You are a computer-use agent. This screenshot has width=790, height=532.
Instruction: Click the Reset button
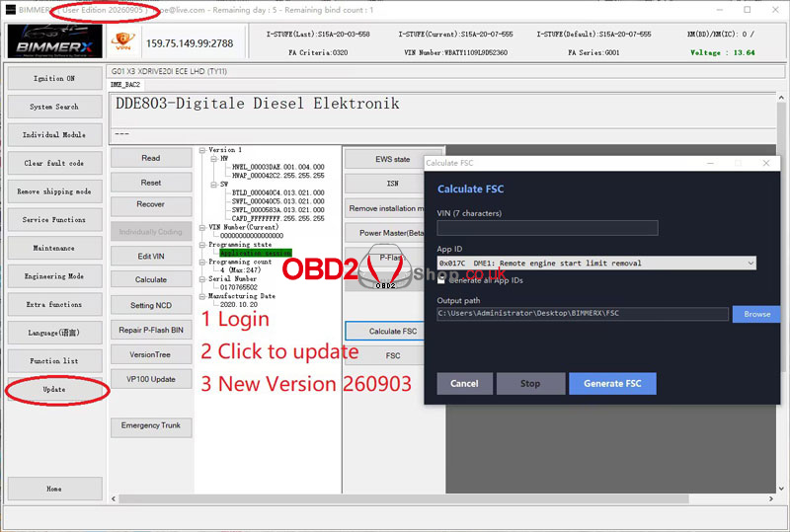coord(151,183)
